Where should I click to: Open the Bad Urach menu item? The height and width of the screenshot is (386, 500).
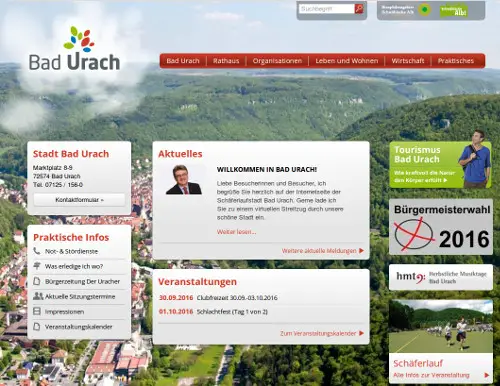[183, 61]
